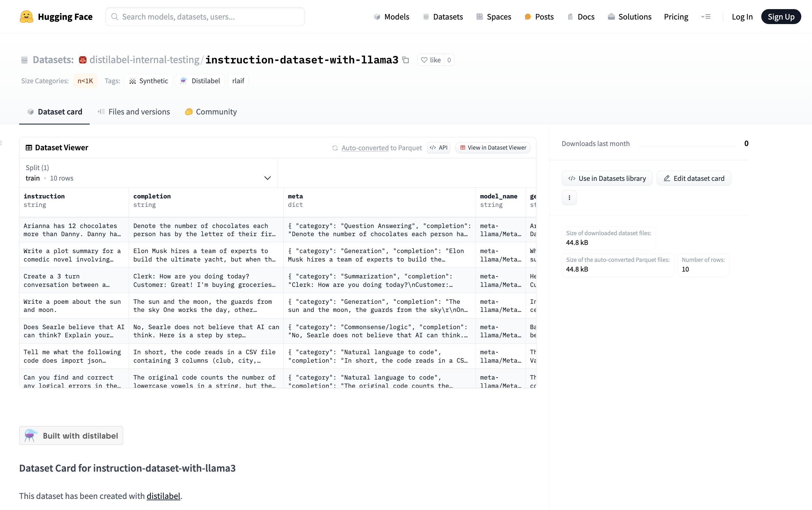Click the rlaif tag
This screenshot has height=510, width=812.
pyautogui.click(x=238, y=81)
